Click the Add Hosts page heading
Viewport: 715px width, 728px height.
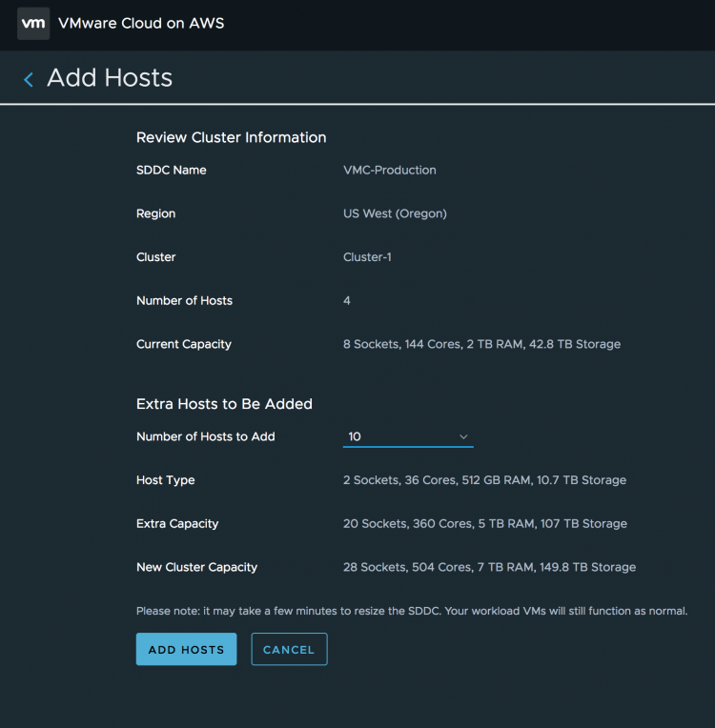pyautogui.click(x=110, y=78)
